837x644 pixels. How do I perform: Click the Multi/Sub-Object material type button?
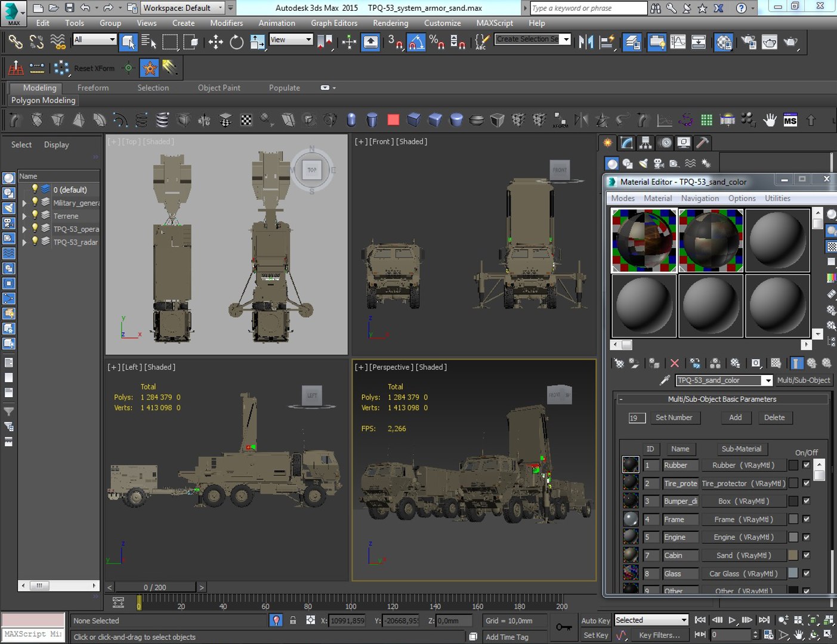(804, 380)
